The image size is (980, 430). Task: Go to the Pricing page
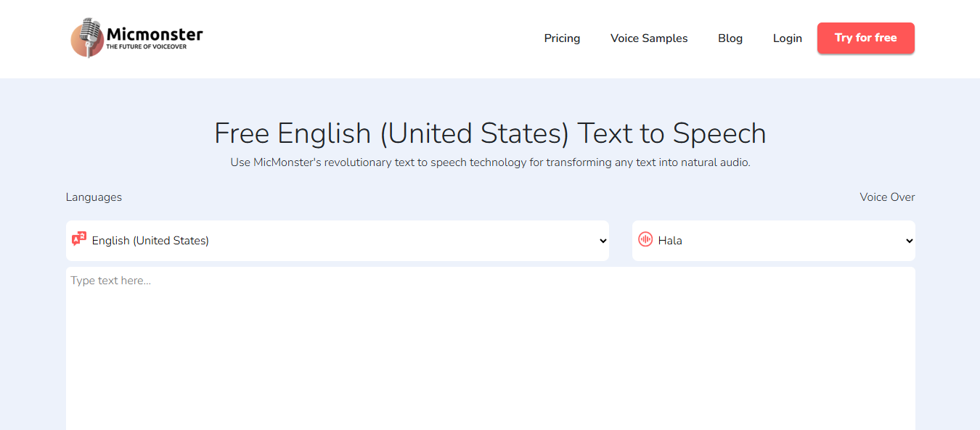pos(562,38)
